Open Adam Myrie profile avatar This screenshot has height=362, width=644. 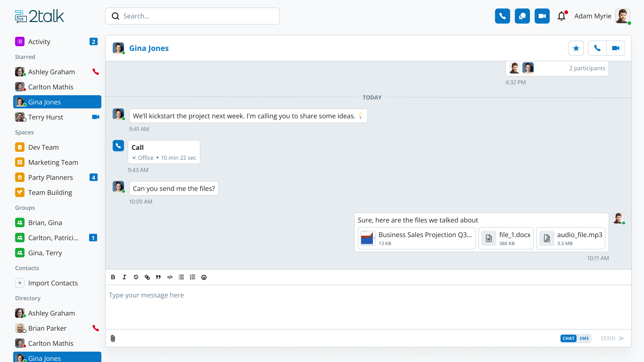622,16
